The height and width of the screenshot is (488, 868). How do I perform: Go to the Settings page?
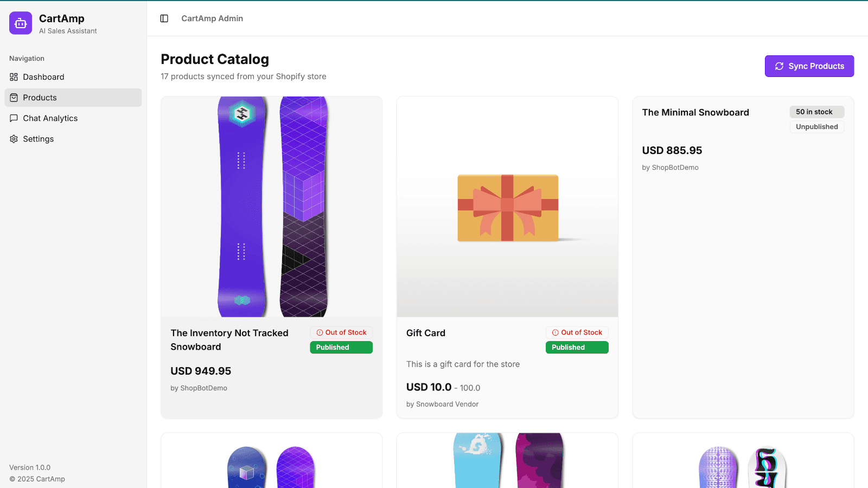point(38,139)
